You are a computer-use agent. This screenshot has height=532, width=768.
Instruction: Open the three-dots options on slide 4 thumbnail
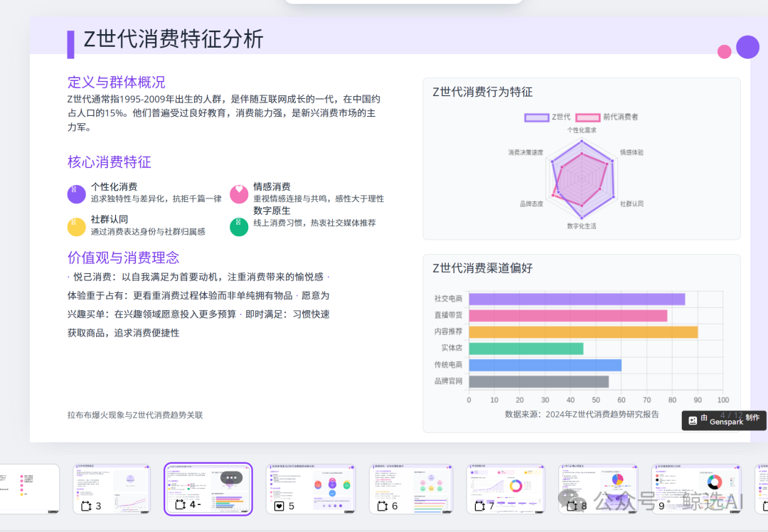click(x=231, y=478)
